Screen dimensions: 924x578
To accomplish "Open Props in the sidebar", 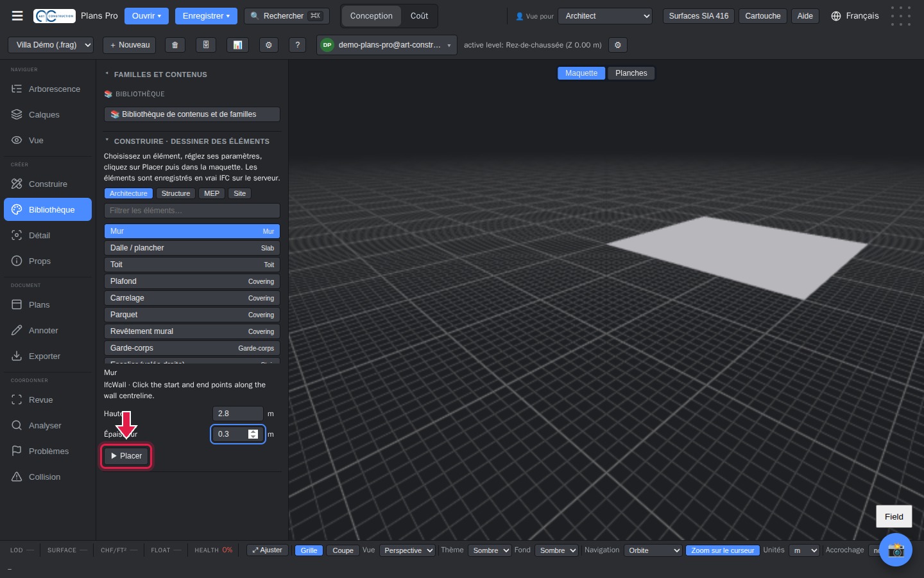I will 47,261.
